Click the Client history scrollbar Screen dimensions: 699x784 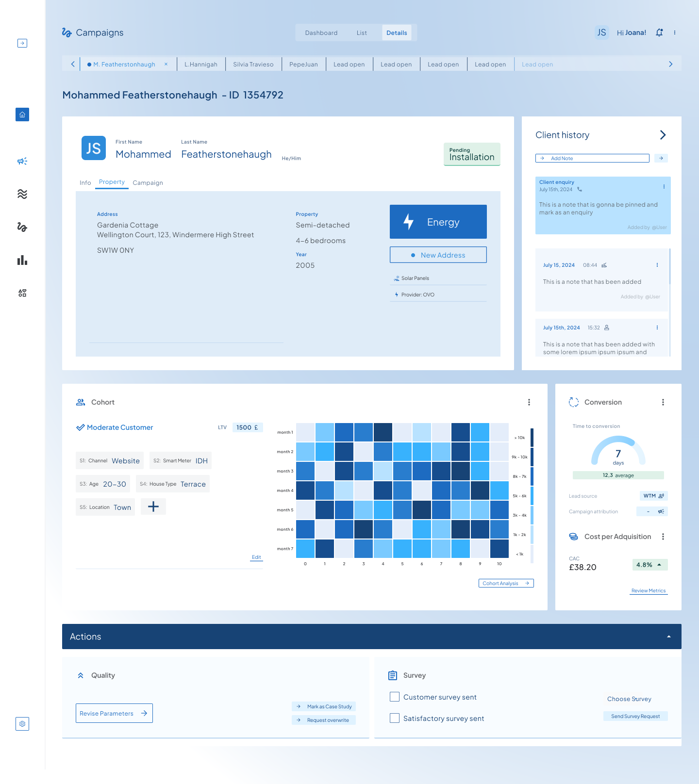pos(670,266)
